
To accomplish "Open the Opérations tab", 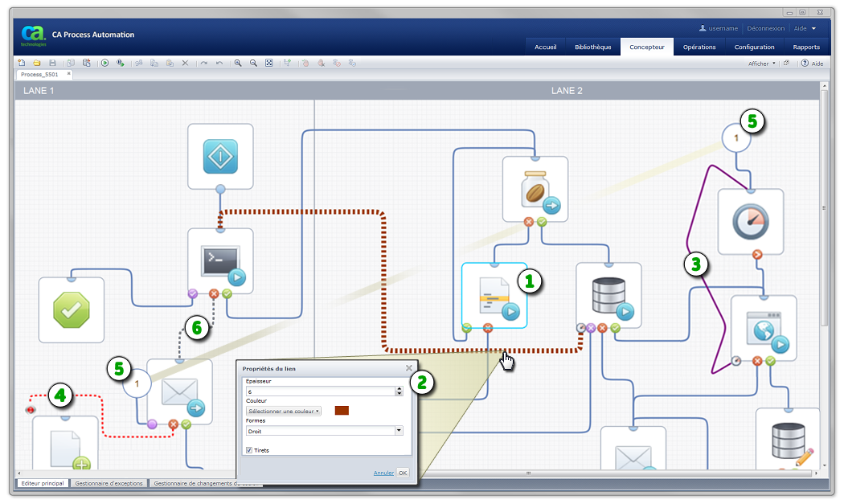I will [699, 47].
